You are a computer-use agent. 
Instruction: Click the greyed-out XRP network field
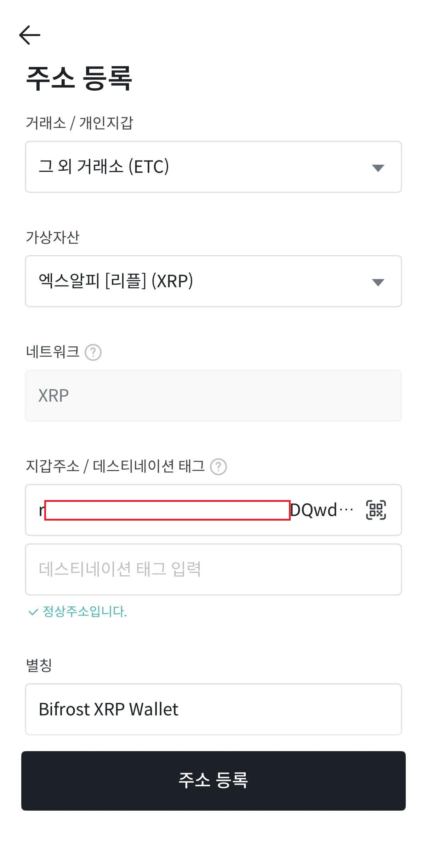(x=213, y=396)
